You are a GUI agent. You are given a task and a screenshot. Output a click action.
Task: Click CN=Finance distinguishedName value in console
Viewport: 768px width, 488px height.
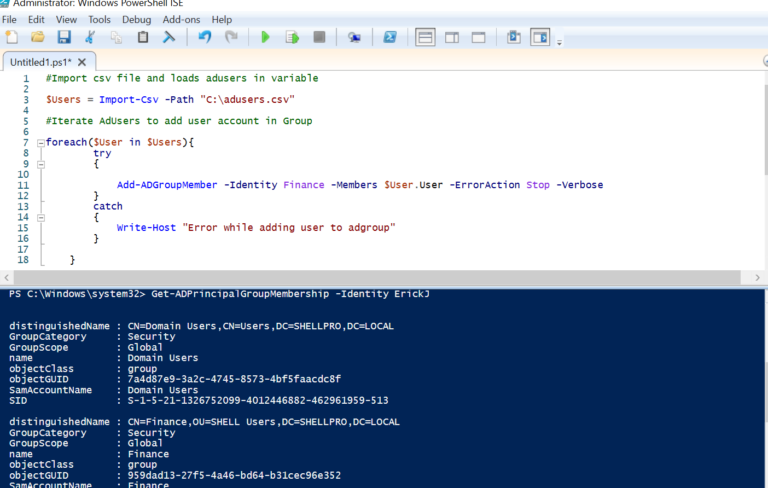[264, 422]
